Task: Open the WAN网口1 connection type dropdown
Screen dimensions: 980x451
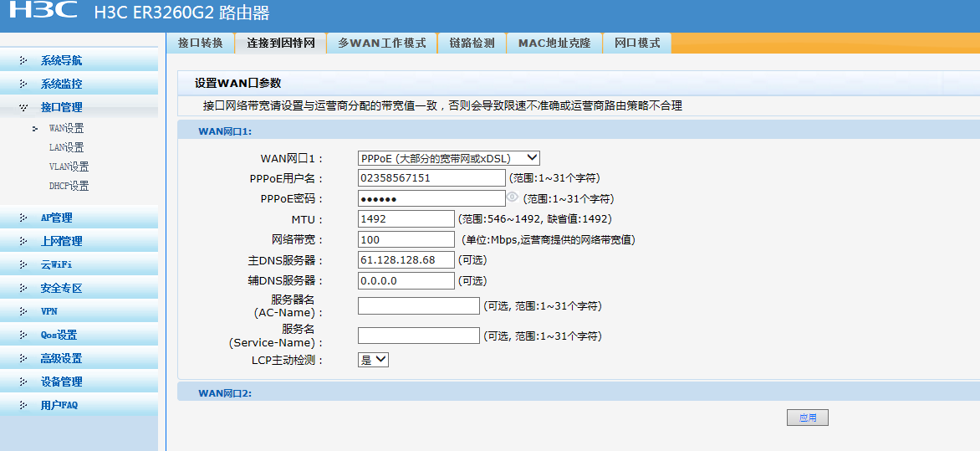Action: point(449,158)
